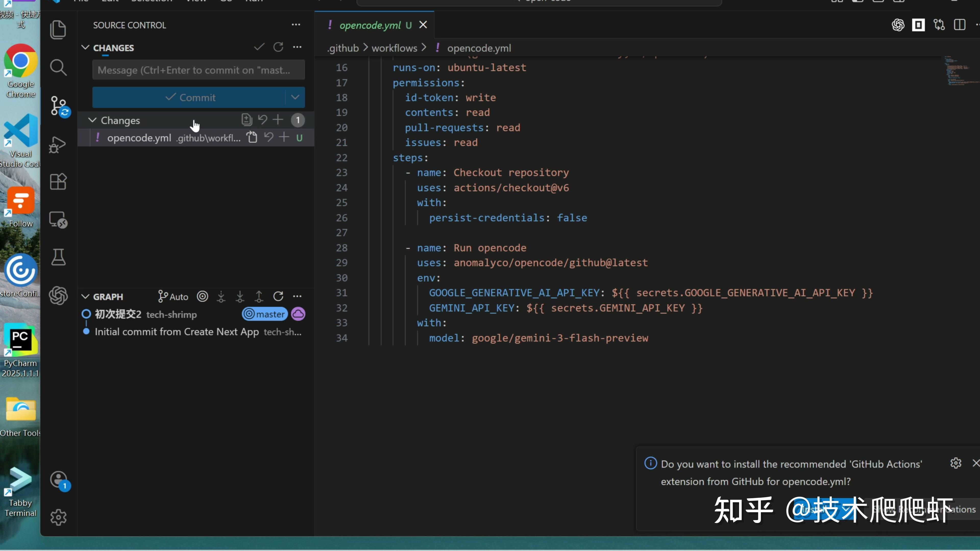This screenshot has height=551, width=980.
Task: Open GRAPH more actions menu
Action: click(297, 296)
